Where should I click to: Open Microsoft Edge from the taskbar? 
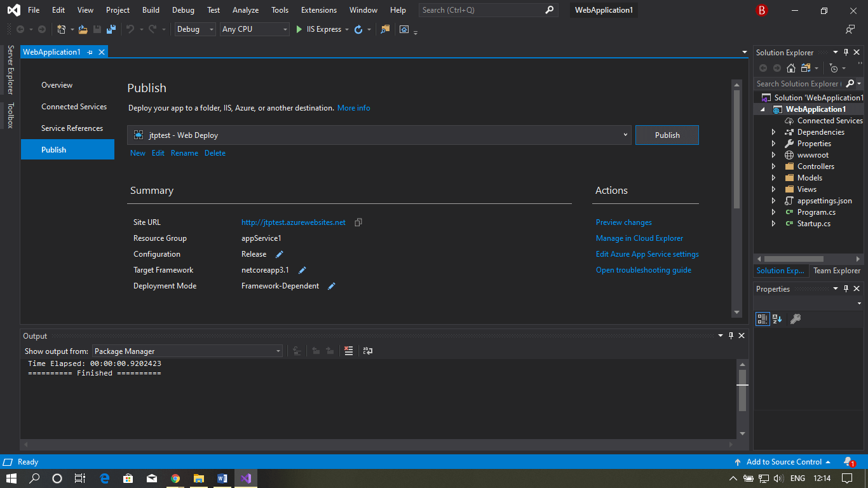click(x=105, y=478)
